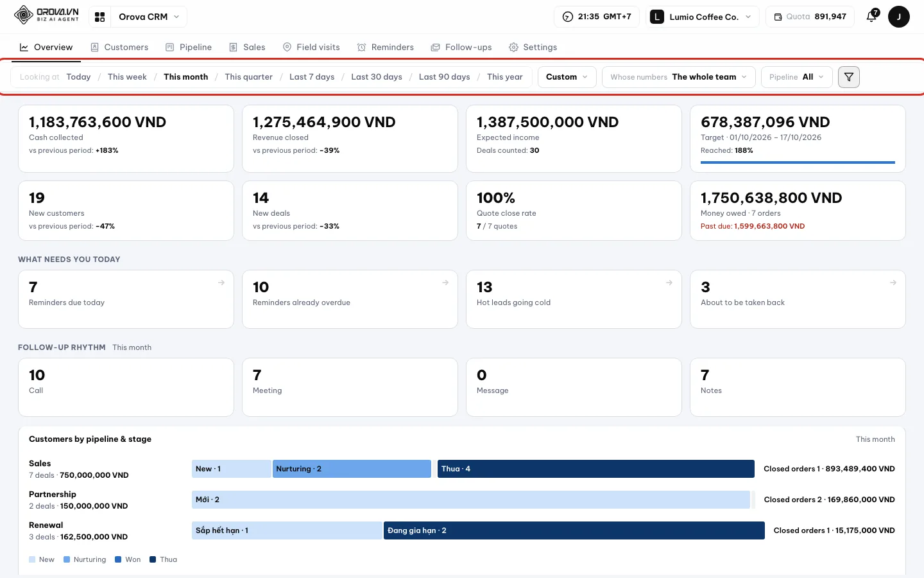Open Whose numbers team dropdown
The image size is (924, 578).
point(678,77)
